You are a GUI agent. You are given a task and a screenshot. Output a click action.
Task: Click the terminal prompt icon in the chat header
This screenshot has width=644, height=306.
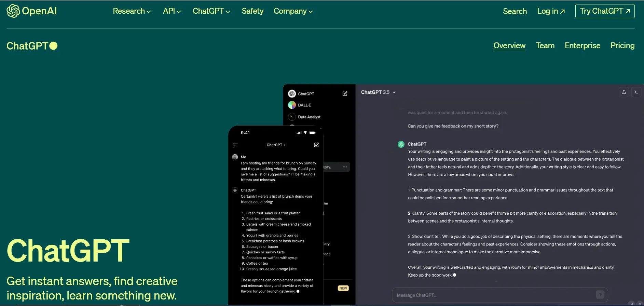tap(636, 92)
